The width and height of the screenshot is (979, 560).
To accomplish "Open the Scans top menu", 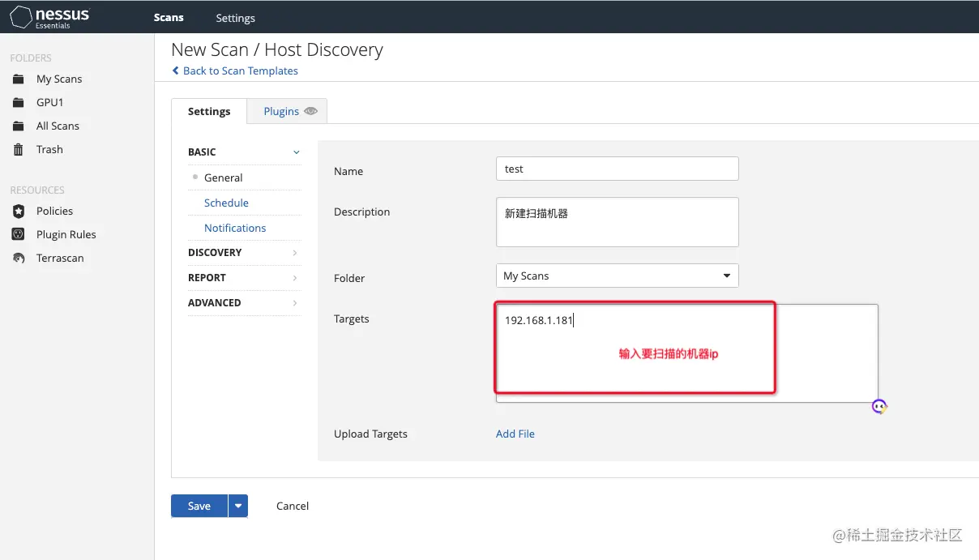I will pos(169,17).
